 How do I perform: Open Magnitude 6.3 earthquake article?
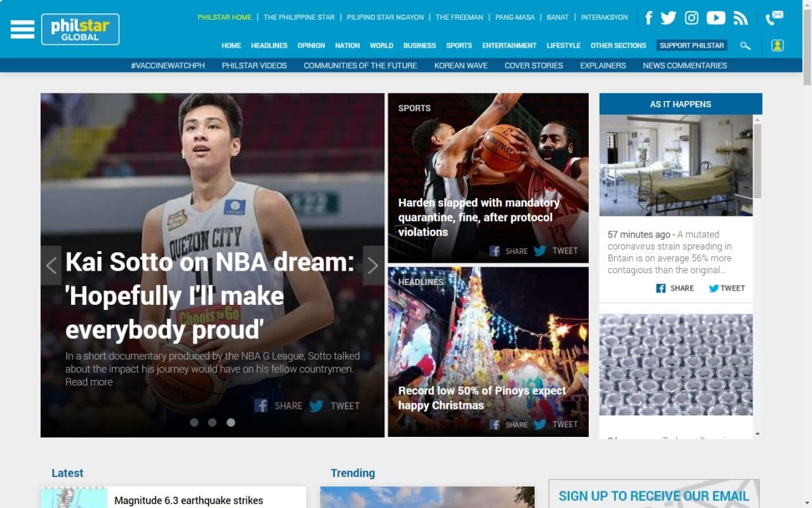(x=188, y=500)
